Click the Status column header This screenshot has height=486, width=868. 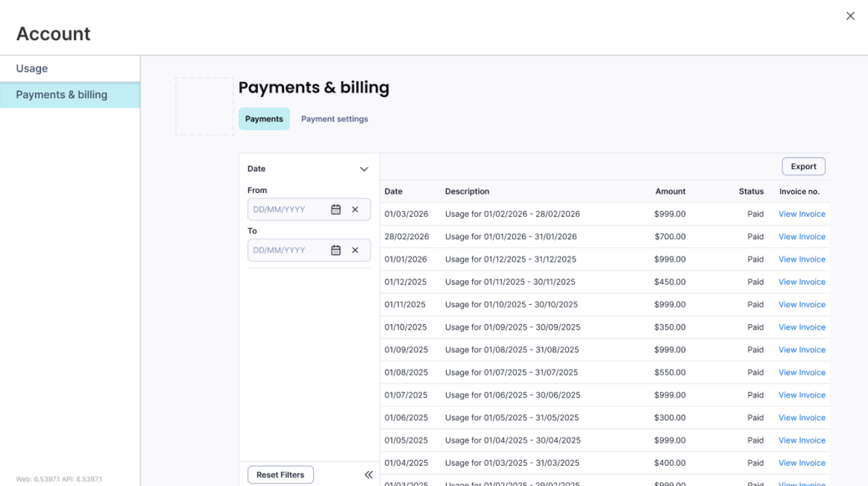(751, 192)
